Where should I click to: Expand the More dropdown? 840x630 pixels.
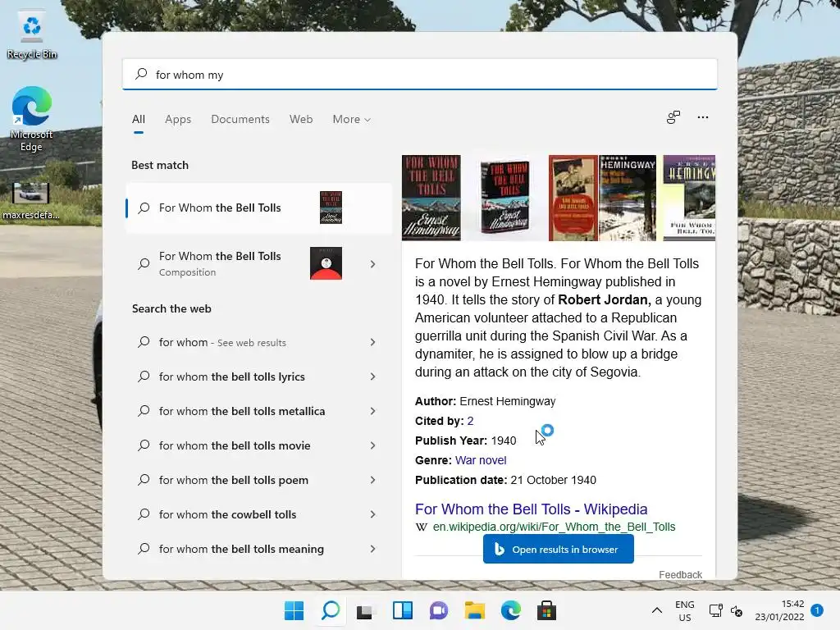(351, 120)
